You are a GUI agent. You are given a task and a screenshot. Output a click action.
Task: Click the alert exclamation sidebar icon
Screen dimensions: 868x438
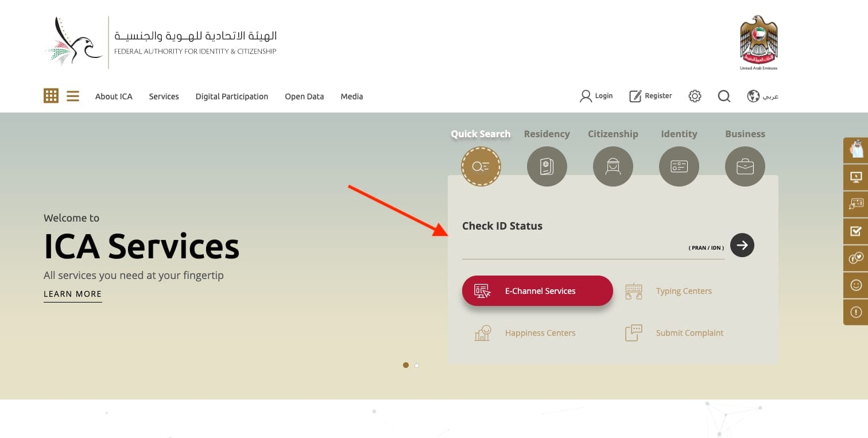[856, 312]
